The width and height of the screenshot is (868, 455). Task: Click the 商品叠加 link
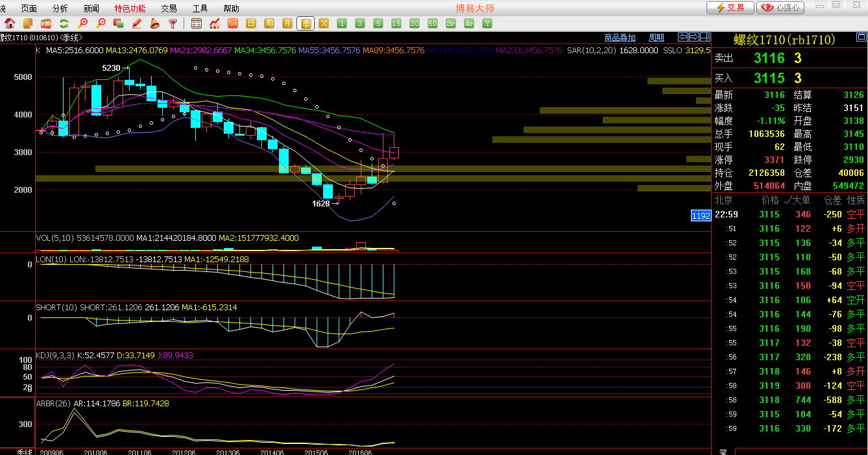pos(620,38)
